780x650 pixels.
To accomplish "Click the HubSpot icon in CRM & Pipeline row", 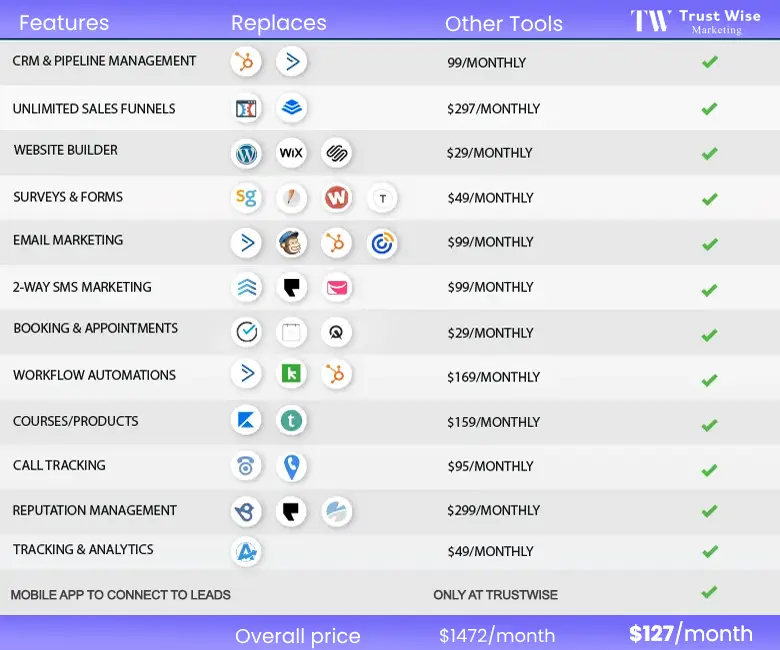I will [x=246, y=62].
